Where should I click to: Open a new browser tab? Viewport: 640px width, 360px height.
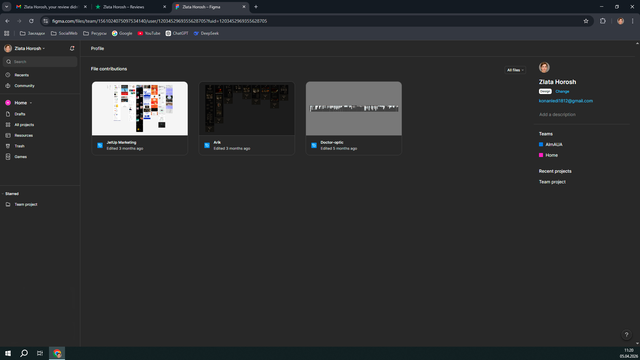[256, 7]
